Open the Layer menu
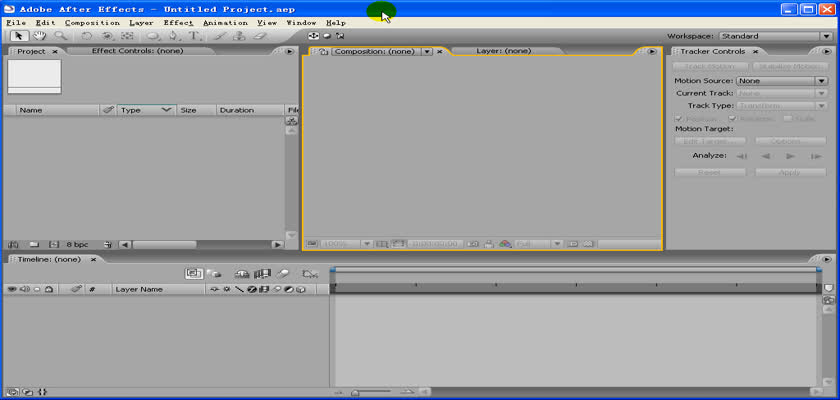 (x=141, y=23)
